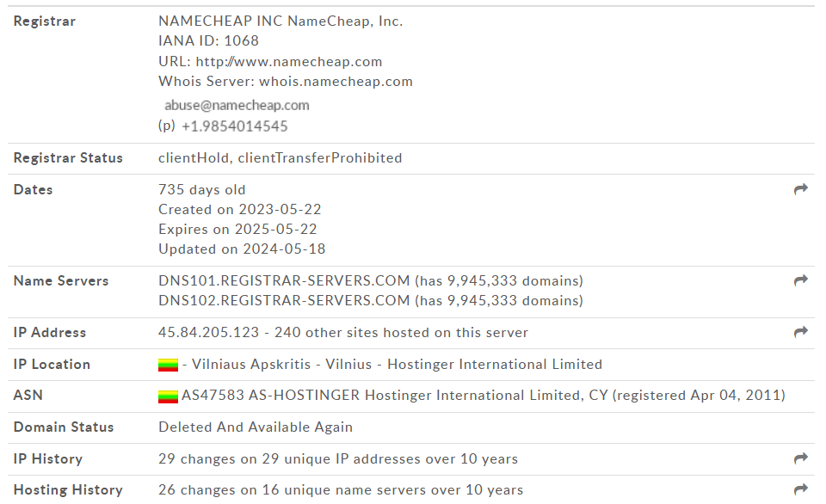The height and width of the screenshot is (504, 826).
Task: Click the 'Deleted And Available Again' status text
Action: (x=256, y=427)
